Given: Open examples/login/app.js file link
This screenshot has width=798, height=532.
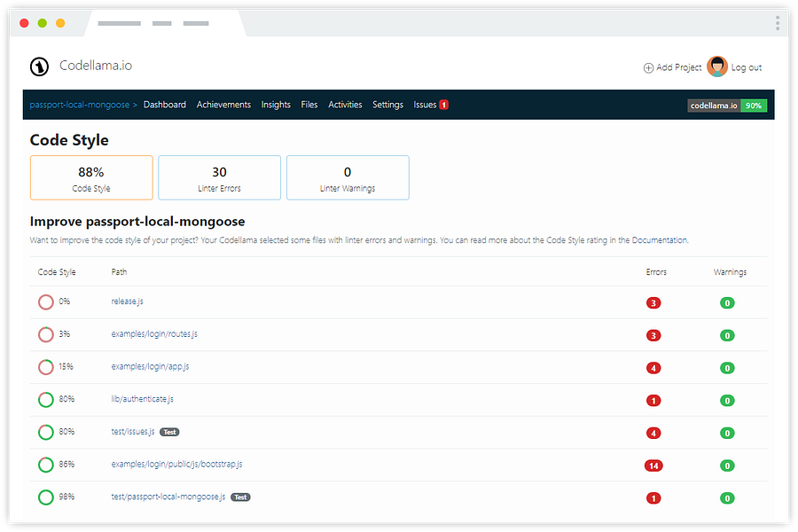Looking at the screenshot, I should (150, 366).
